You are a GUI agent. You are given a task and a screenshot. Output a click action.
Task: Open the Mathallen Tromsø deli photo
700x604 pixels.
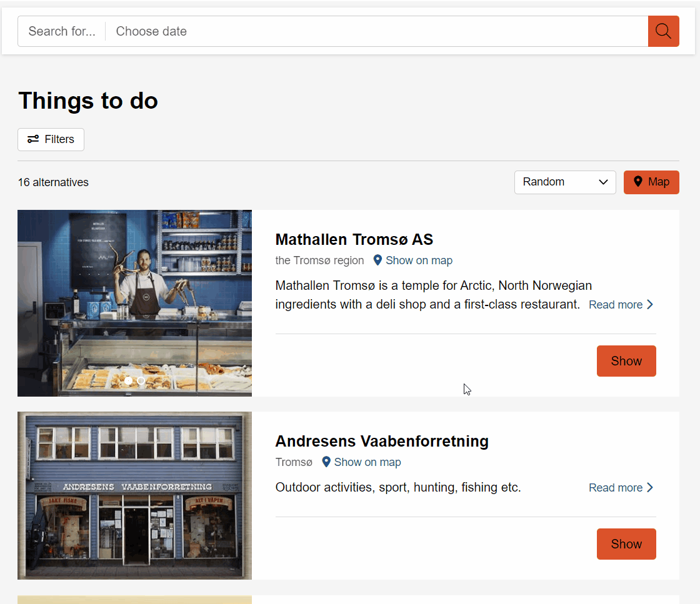pyautogui.click(x=134, y=294)
